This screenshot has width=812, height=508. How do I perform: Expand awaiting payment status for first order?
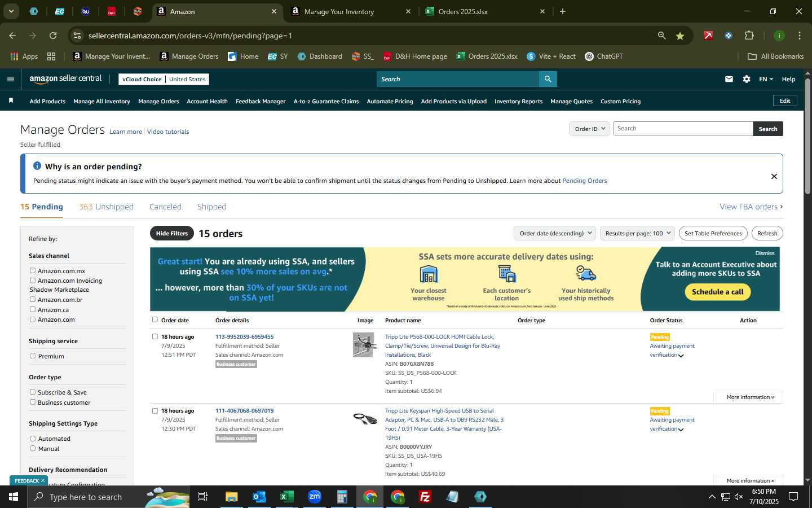point(681,356)
